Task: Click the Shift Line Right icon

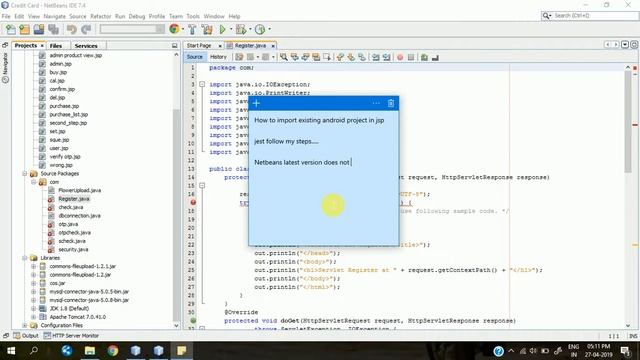Action: tap(386, 57)
